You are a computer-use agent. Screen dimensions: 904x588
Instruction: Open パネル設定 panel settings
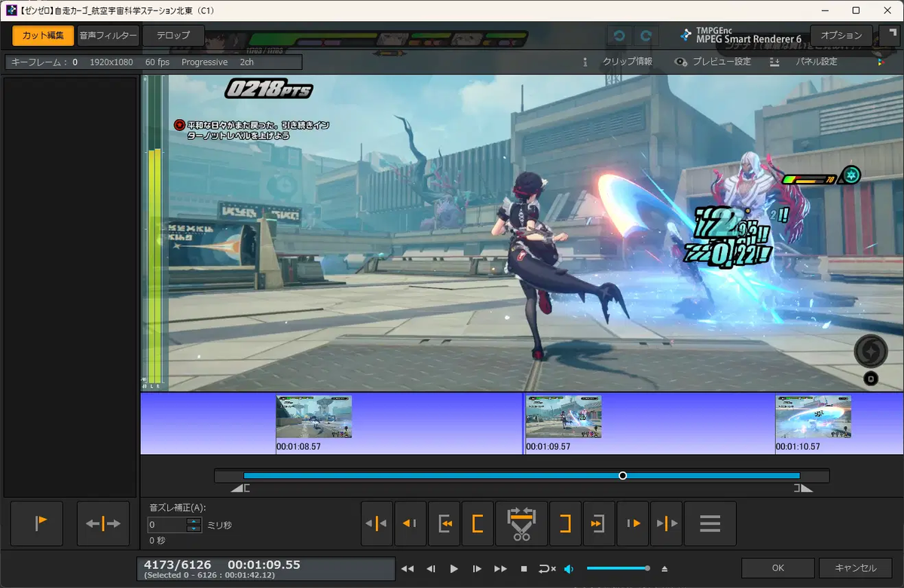pyautogui.click(x=804, y=62)
